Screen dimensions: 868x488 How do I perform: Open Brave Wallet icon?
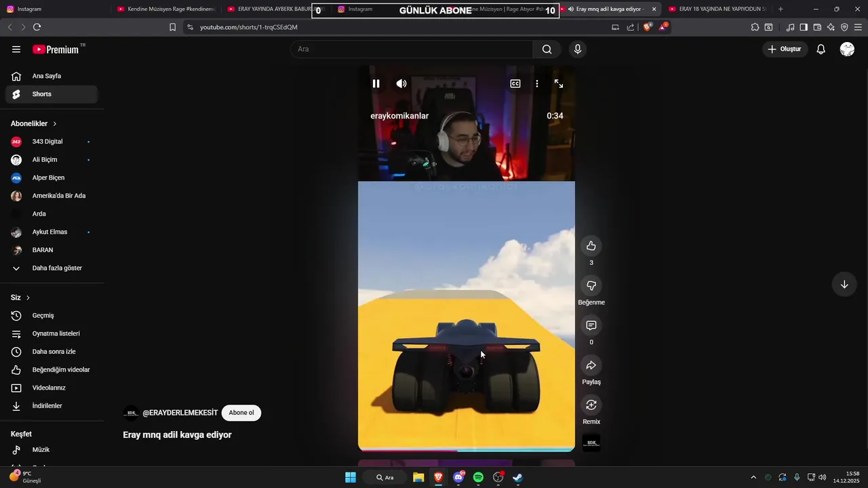tap(817, 27)
